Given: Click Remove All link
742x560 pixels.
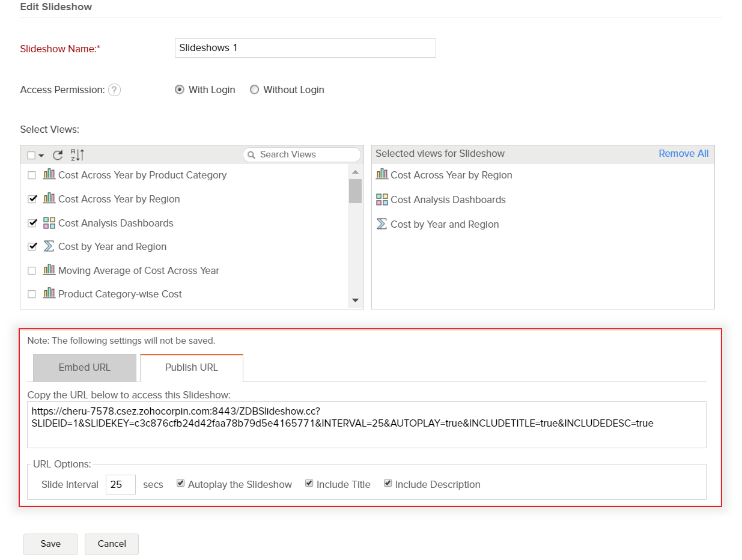Looking at the screenshot, I should coord(684,153).
